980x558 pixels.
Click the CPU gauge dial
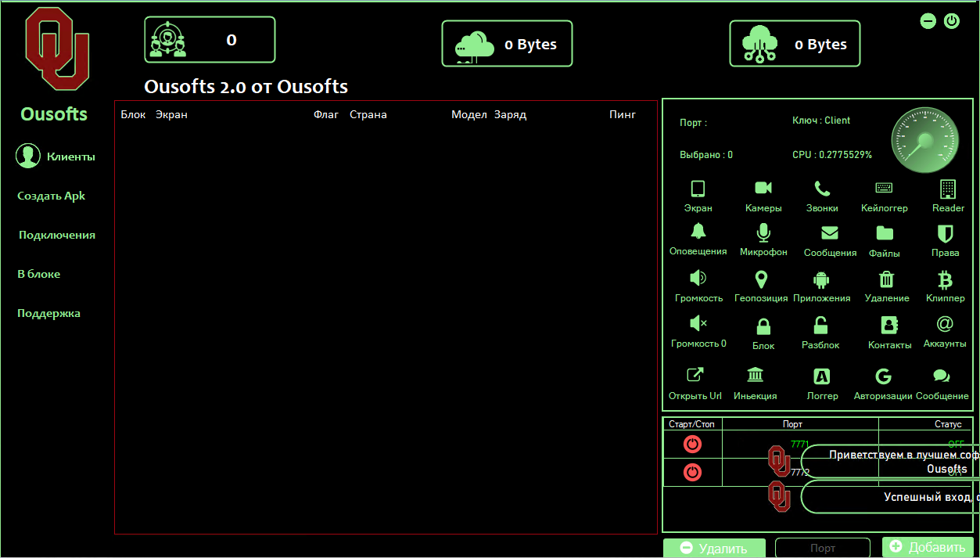[x=925, y=140]
